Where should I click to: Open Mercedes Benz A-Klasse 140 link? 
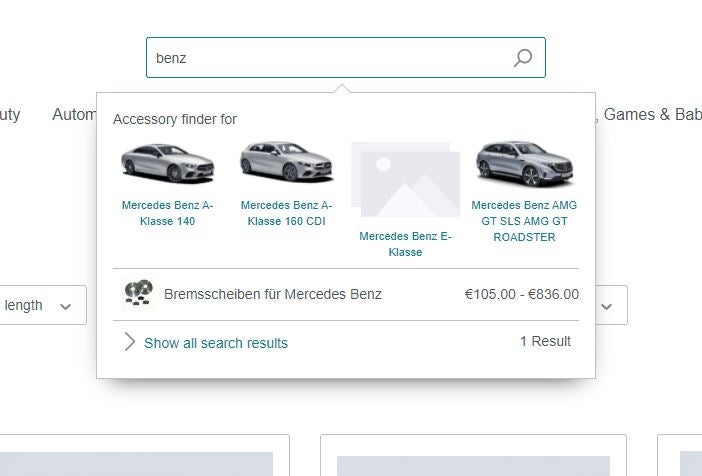pos(167,213)
